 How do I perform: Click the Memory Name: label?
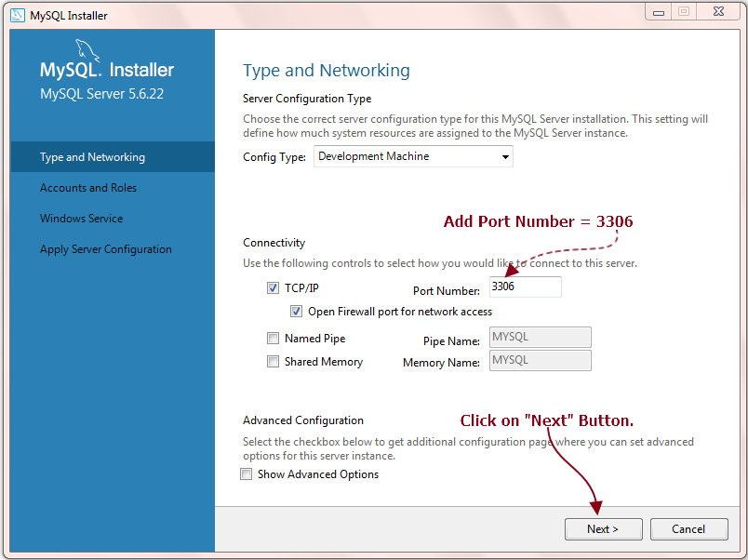coord(441,363)
